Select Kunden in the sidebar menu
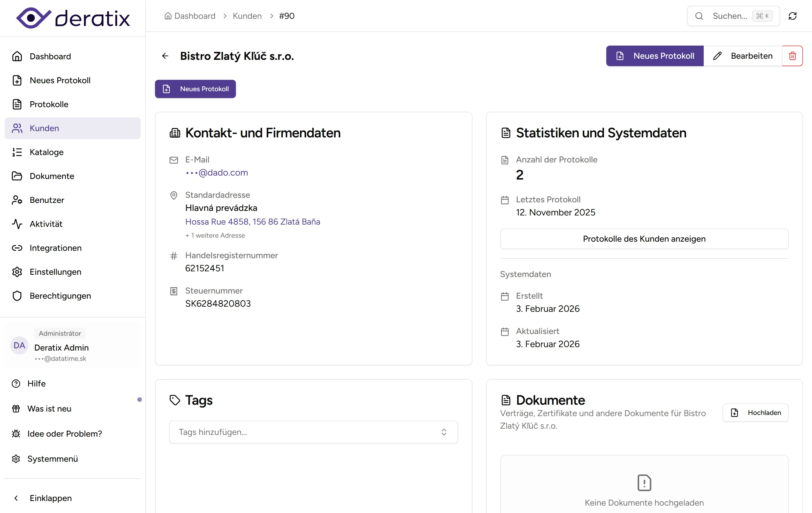Viewport: 812px width, 513px height. coord(44,128)
